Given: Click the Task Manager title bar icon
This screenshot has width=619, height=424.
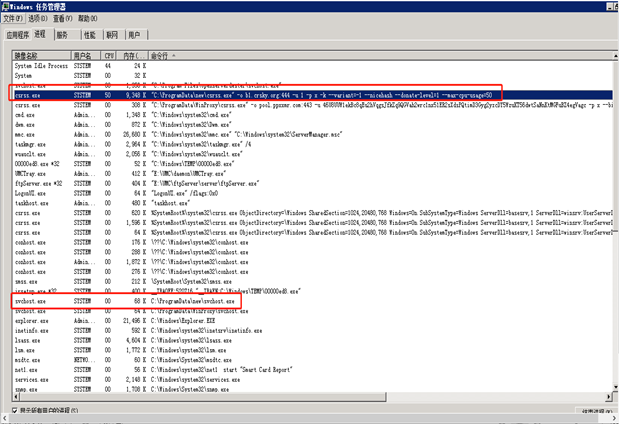Looking at the screenshot, I should point(6,6).
